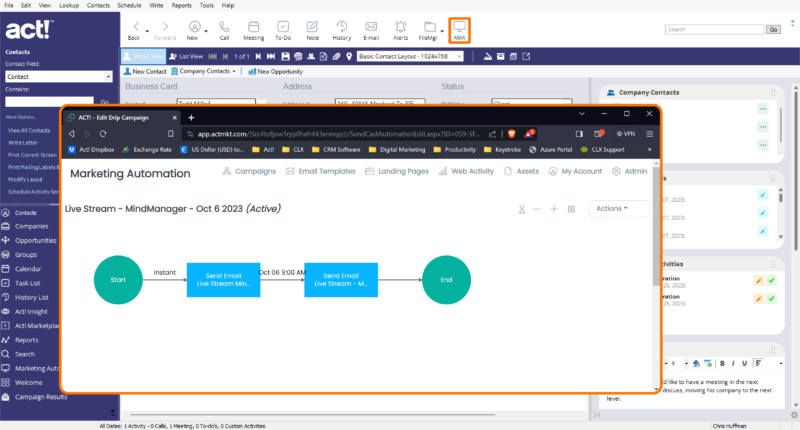Image resolution: width=800 pixels, height=430 pixels.
Task: Click the save disk icon in navigation bar
Action: point(285,57)
